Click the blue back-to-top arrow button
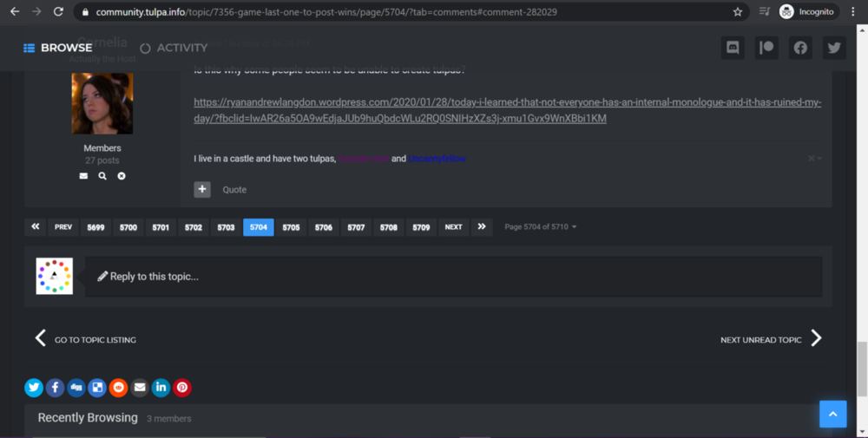The width and height of the screenshot is (868, 438). tap(833, 415)
